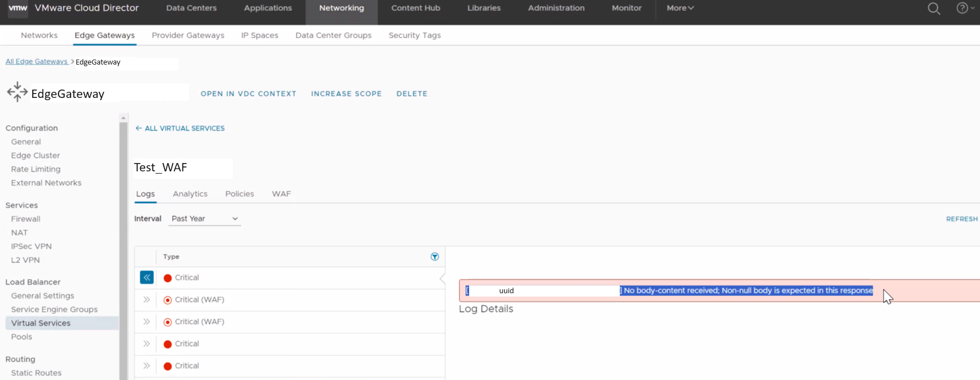Open the search magnifier icon
Screen dimensions: 980x380
tap(934, 8)
